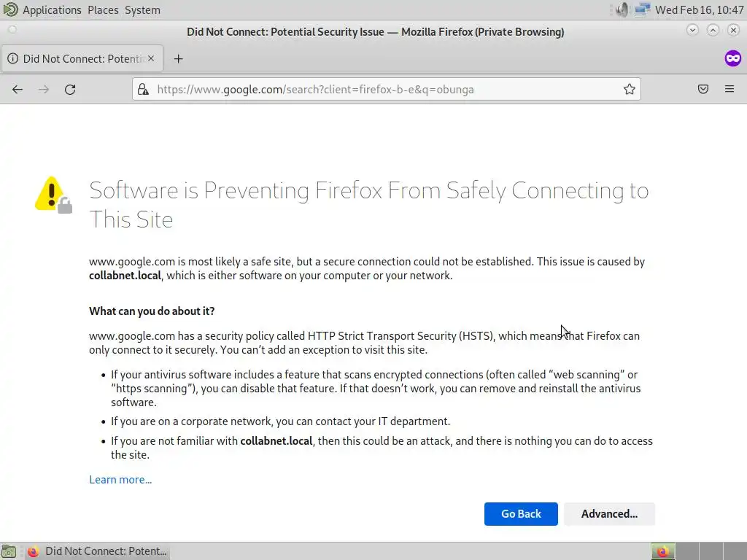Click the volume speaker icon in system tray
This screenshot has height=560, width=747.
(x=621, y=9)
